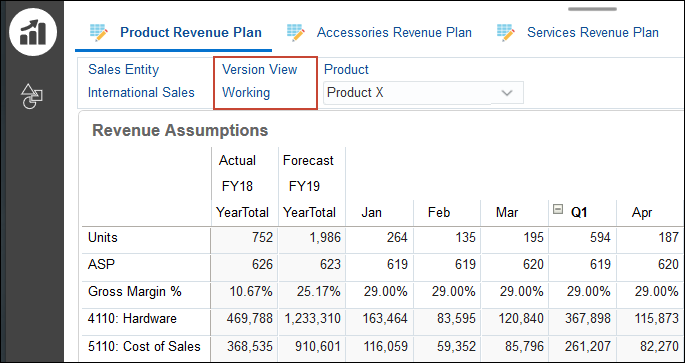Click the FY19 year header

pyautogui.click(x=304, y=187)
